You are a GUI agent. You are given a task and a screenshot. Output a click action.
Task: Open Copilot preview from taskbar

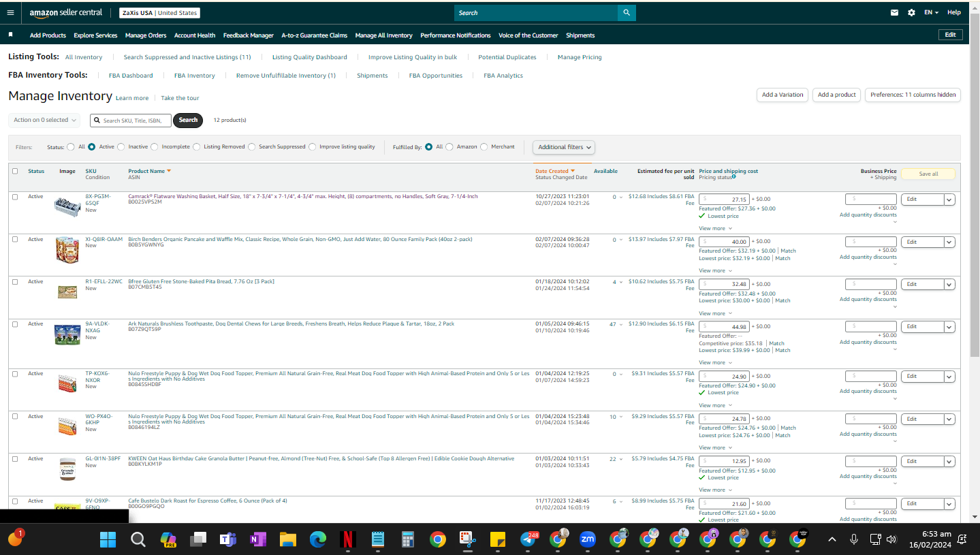tap(168, 540)
